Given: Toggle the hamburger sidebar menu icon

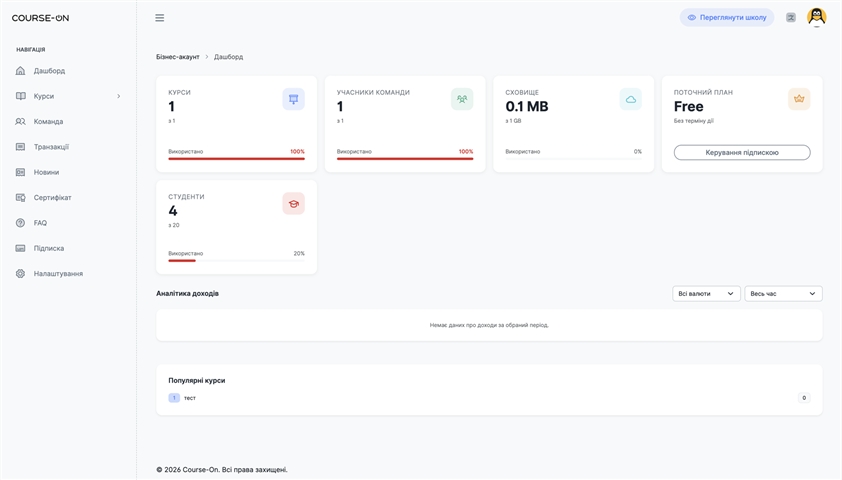Looking at the screenshot, I should click(159, 18).
